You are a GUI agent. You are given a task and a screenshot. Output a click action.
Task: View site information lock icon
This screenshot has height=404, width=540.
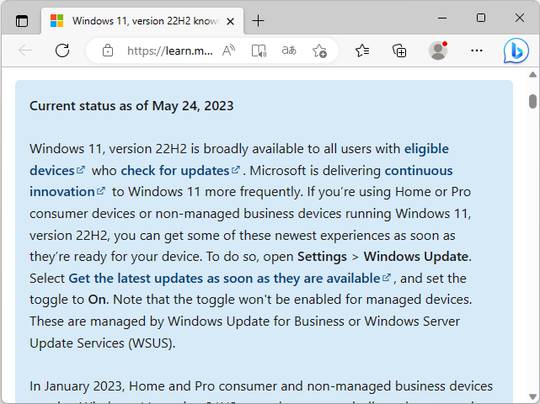pyautogui.click(x=107, y=51)
